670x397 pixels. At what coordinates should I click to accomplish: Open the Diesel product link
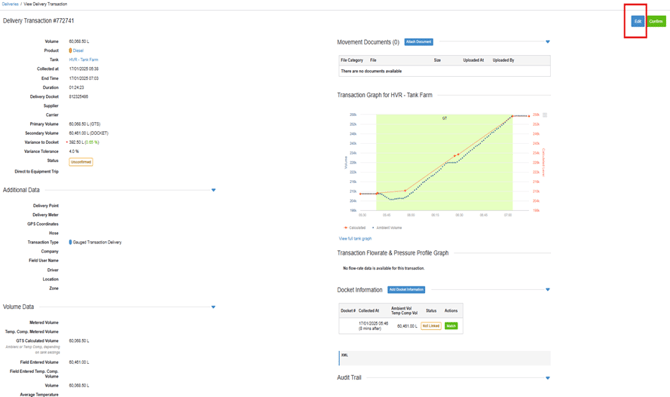click(x=78, y=50)
